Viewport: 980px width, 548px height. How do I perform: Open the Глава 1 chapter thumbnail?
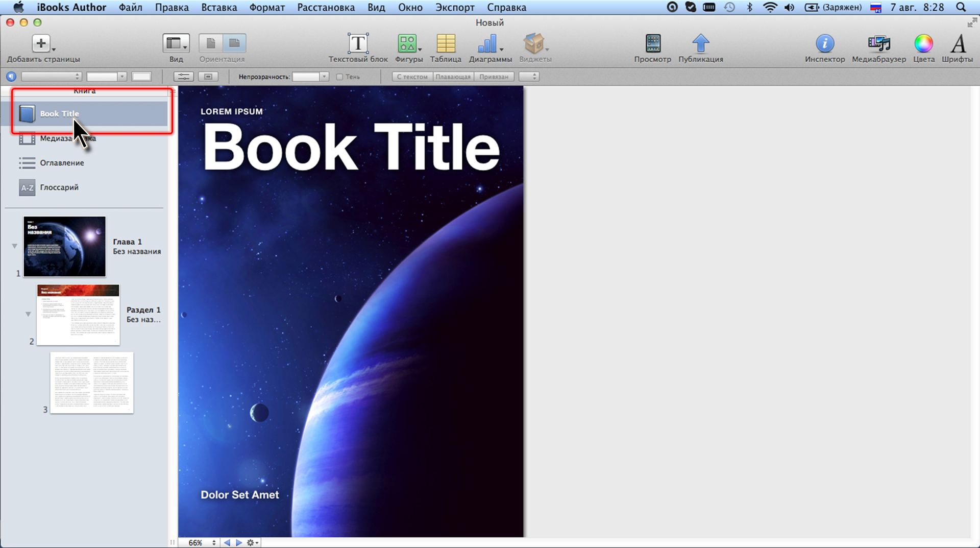pos(65,247)
